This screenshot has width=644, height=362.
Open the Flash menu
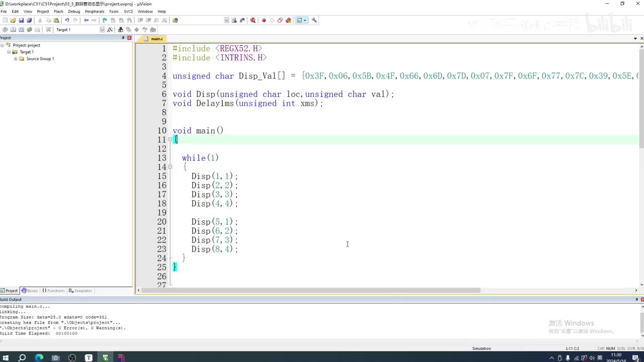coord(58,12)
